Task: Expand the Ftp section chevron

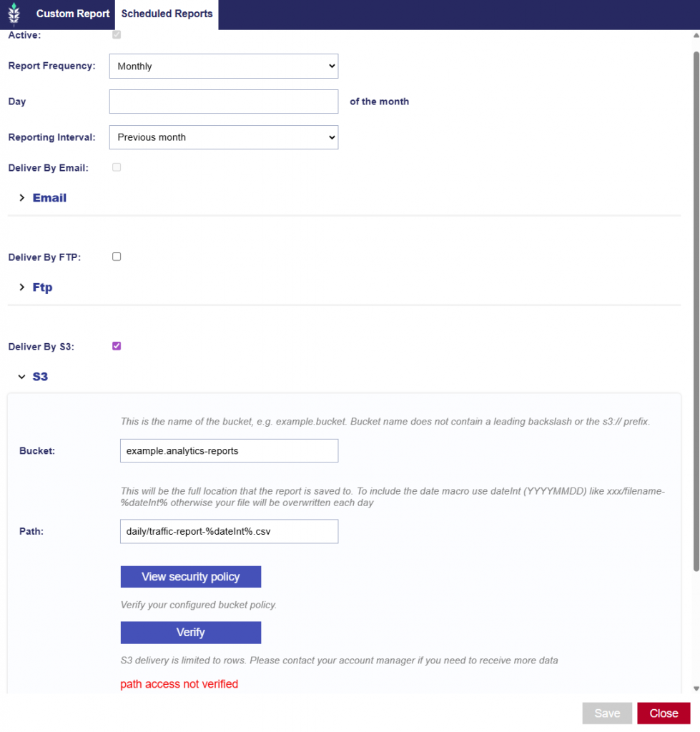Action: [22, 287]
